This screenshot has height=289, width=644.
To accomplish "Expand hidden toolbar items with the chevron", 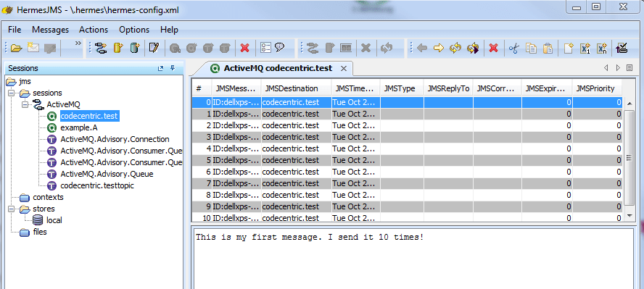I will coord(78,43).
